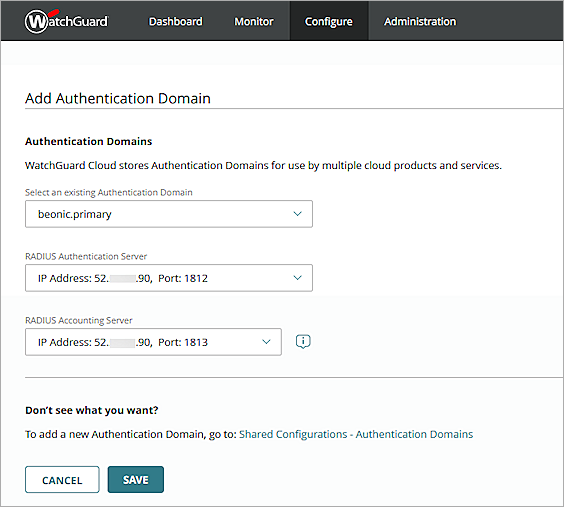This screenshot has width=564, height=507.
Task: Follow the Shared Configurations - Authentication Domains link
Action: tap(356, 434)
